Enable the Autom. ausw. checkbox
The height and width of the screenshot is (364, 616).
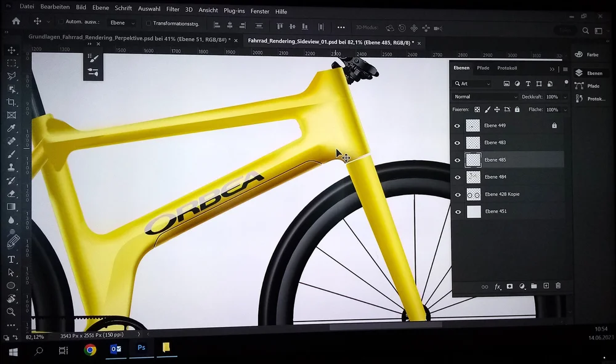coord(61,22)
